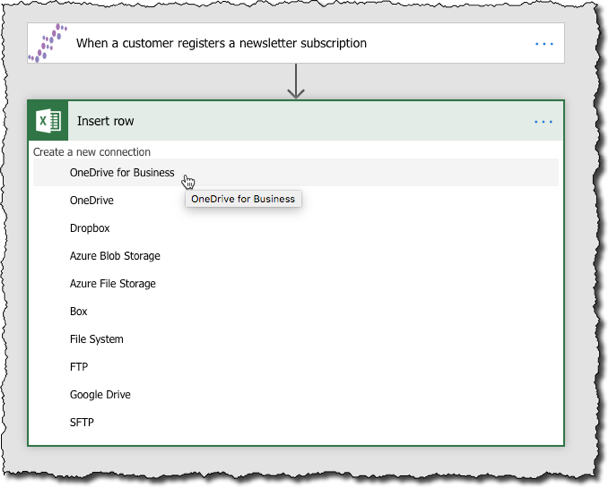Open the ellipsis menu on the trigger card
Screen dimensions: 608x487
[544, 44]
